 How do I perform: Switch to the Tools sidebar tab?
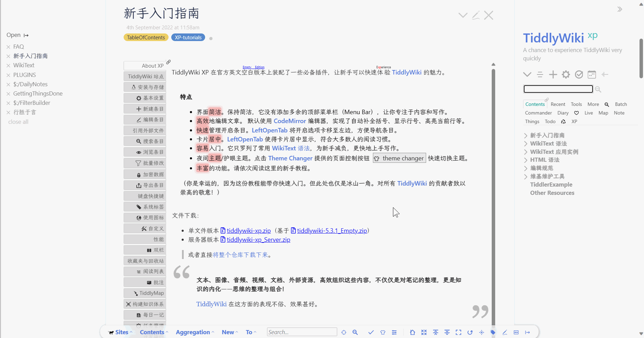[576, 104]
